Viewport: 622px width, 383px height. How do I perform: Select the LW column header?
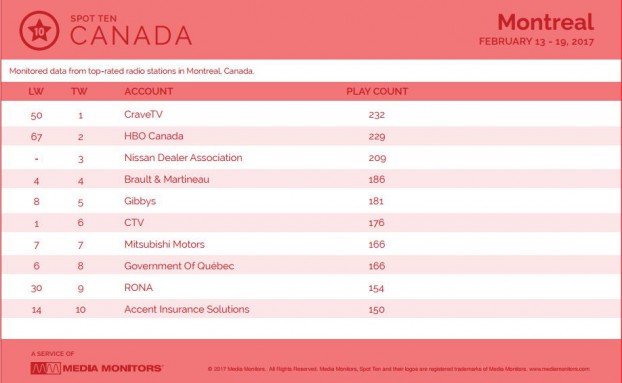[x=36, y=92]
